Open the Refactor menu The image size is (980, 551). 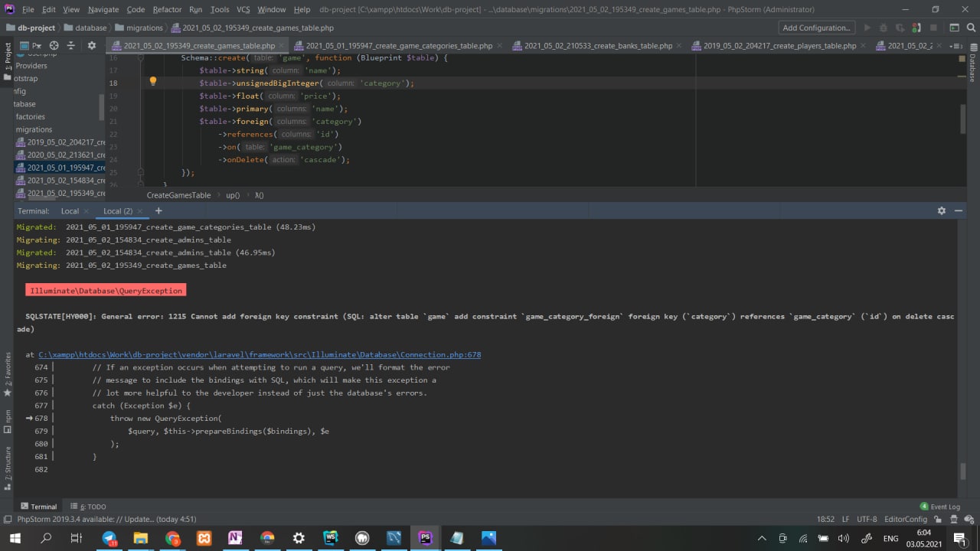167,9
